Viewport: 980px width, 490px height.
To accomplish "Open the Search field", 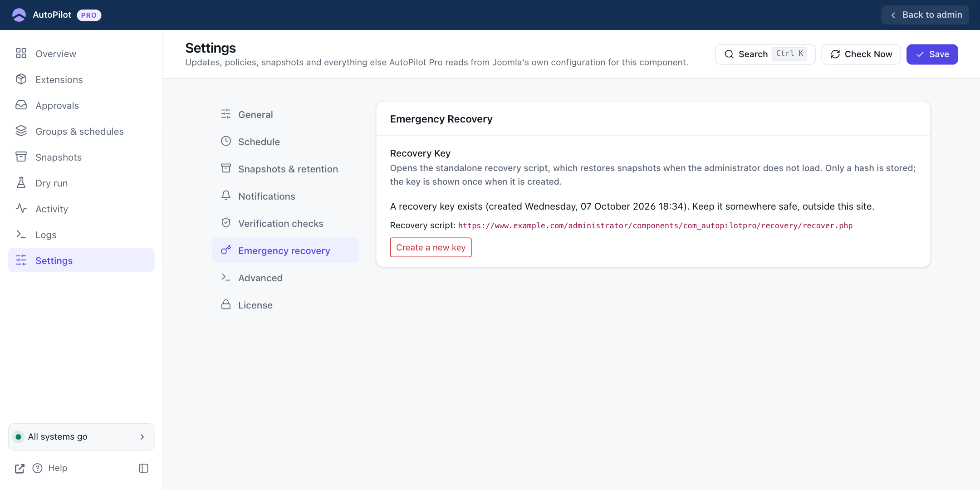I will point(765,54).
